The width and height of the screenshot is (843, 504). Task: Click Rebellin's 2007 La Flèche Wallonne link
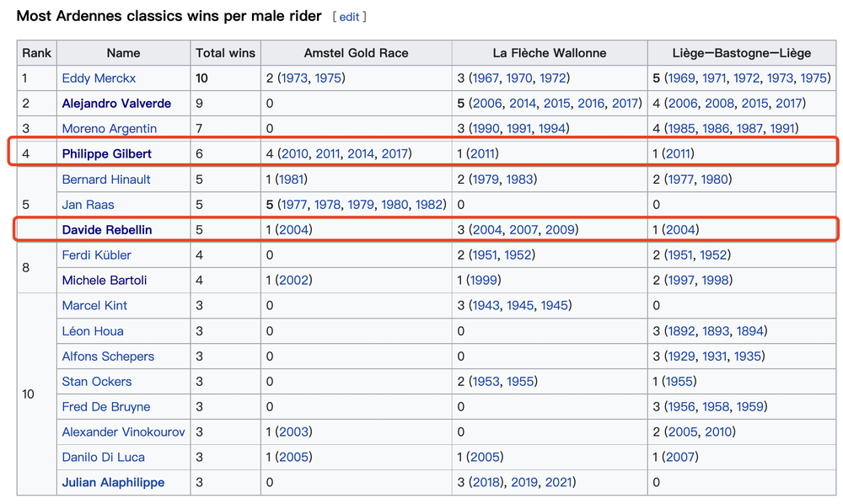point(524,229)
